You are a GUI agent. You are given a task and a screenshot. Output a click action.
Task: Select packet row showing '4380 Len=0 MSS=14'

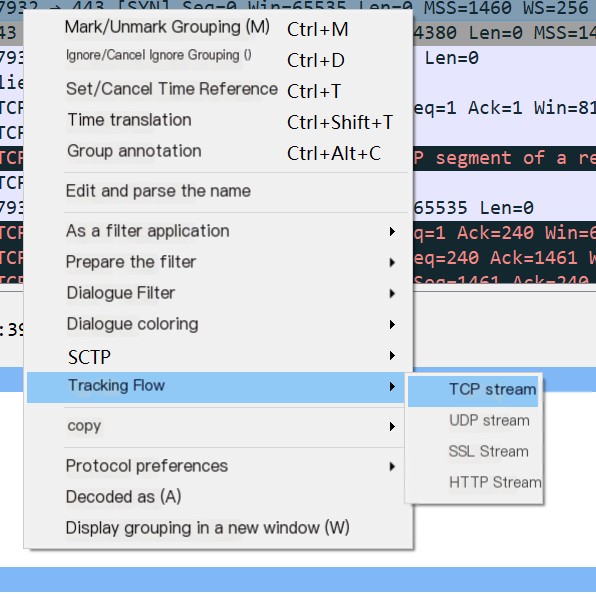(x=504, y=33)
